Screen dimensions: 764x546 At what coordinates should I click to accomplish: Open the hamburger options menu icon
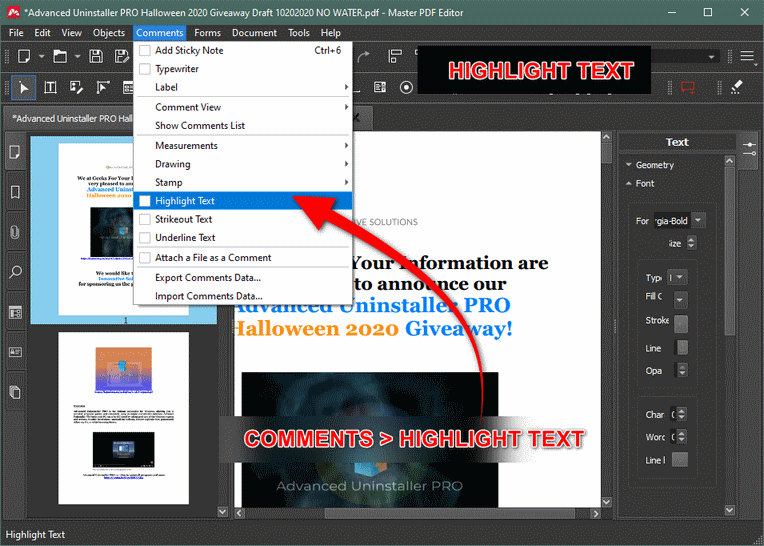(x=747, y=56)
